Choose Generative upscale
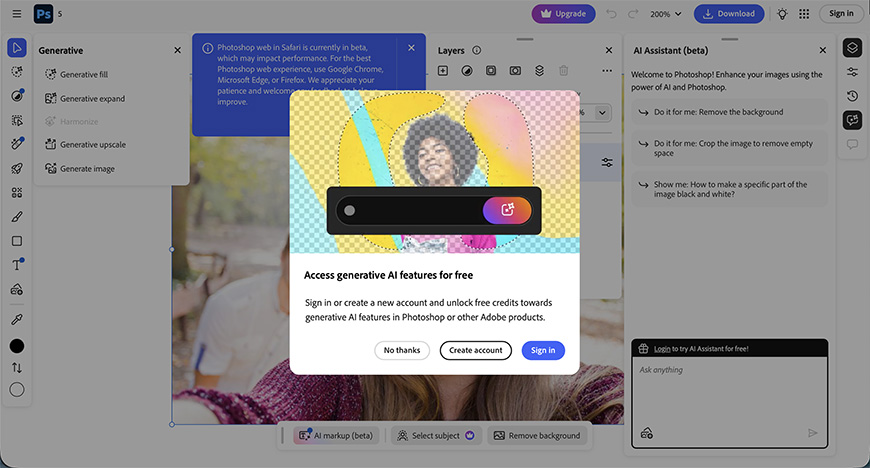 pyautogui.click(x=86, y=144)
